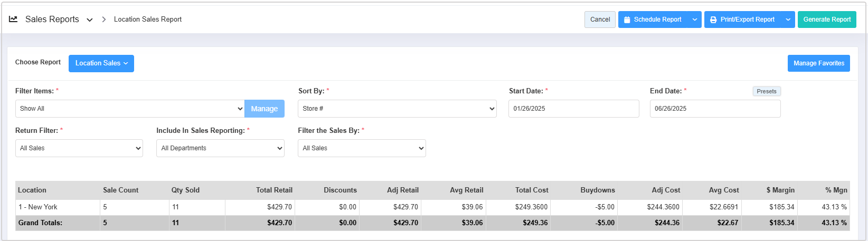Click the printer icon on Print/Export Report
The height and width of the screenshot is (241, 868).
tap(713, 20)
